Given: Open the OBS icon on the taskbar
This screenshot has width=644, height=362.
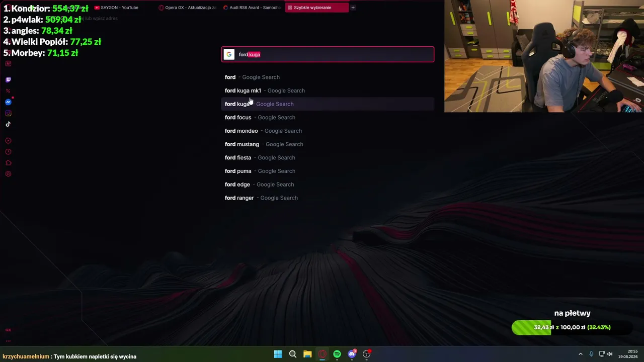Looking at the screenshot, I should [367, 354].
